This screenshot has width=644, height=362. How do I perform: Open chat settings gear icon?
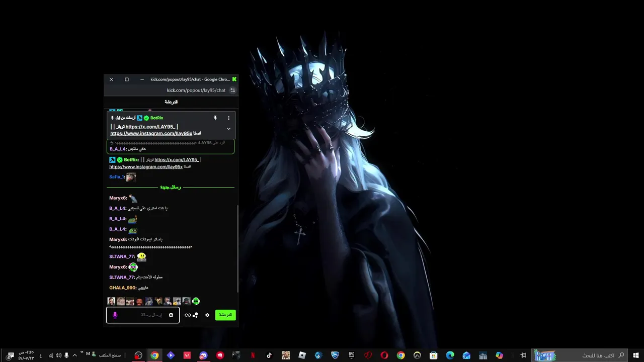coord(207,315)
